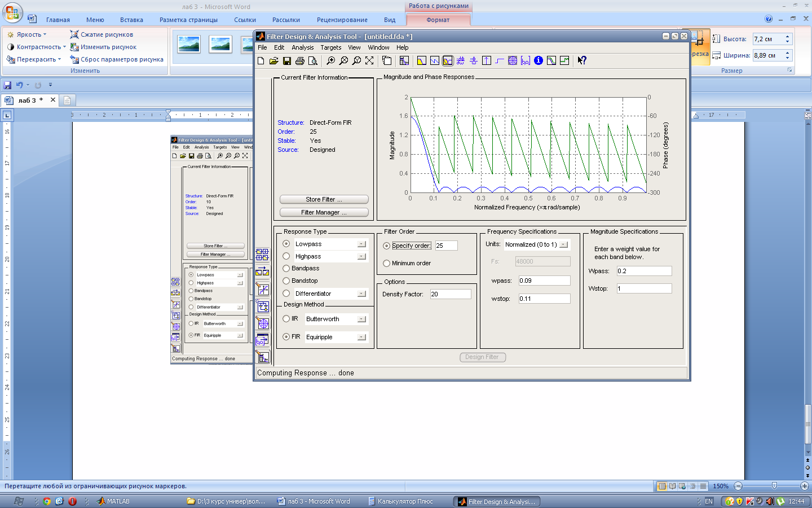Show Phase Response plot icon

435,60
